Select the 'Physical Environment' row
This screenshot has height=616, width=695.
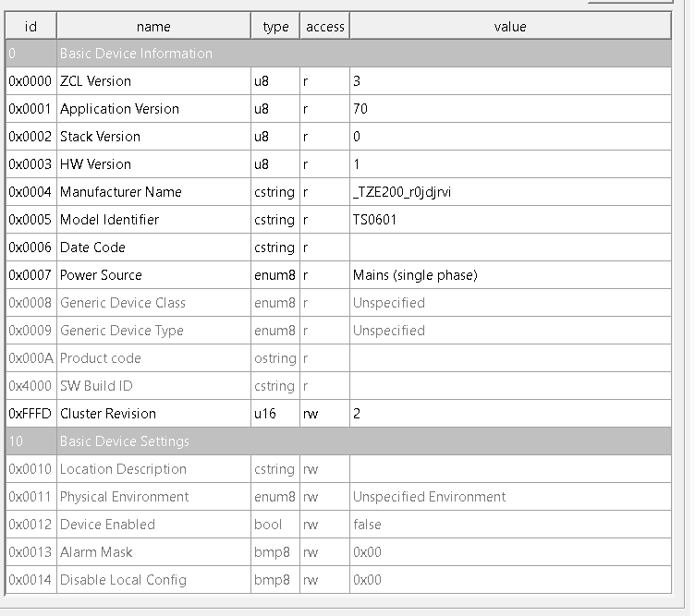[x=338, y=497]
